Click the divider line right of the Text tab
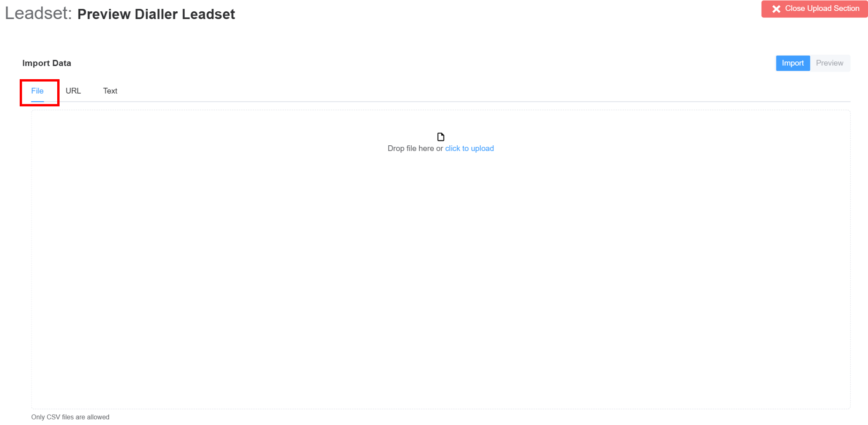 tap(469, 101)
